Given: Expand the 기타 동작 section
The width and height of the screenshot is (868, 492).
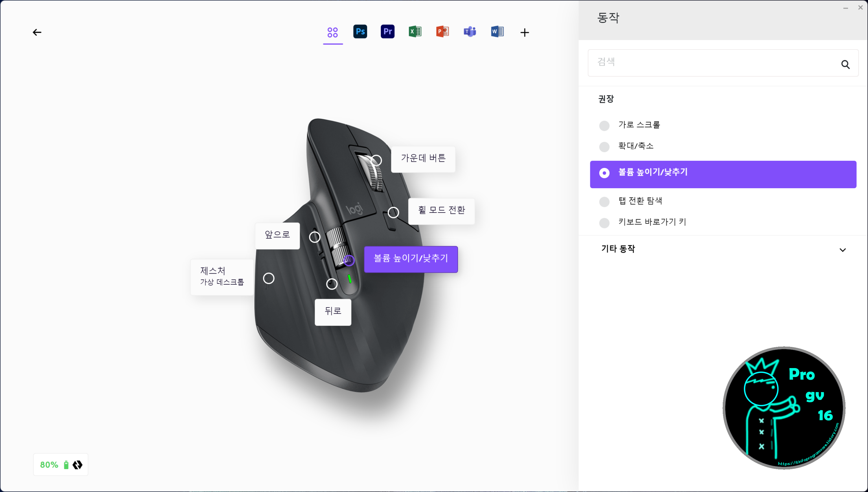Looking at the screenshot, I should pos(842,250).
